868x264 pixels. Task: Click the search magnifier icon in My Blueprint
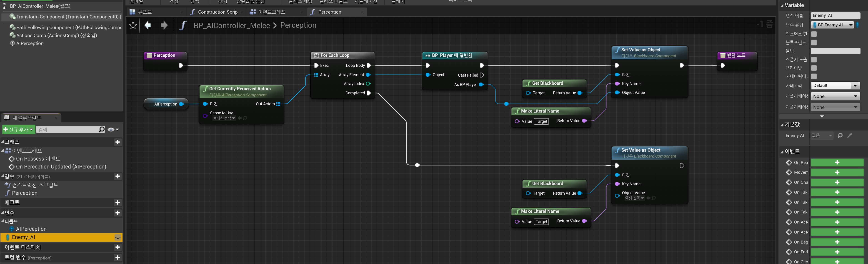tap(101, 129)
